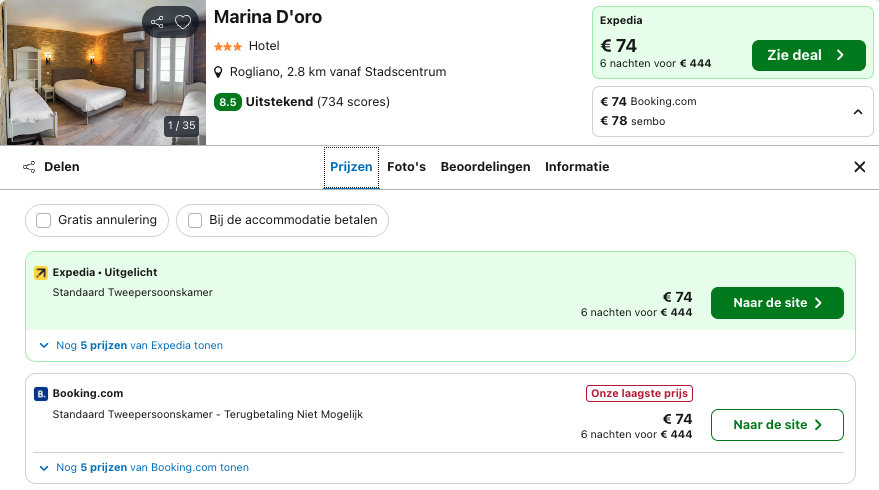This screenshot has height=490, width=879.
Task: Click the share icon on hotel photo
Action: [157, 22]
